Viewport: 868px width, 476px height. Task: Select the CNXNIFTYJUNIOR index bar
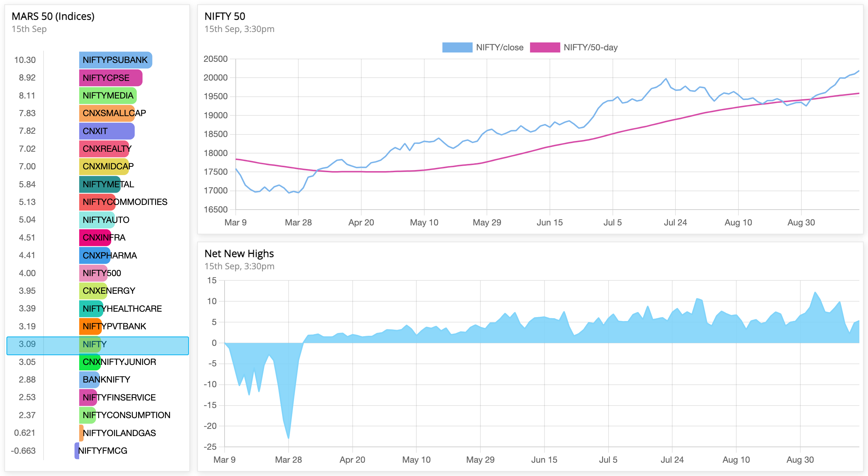pos(90,362)
